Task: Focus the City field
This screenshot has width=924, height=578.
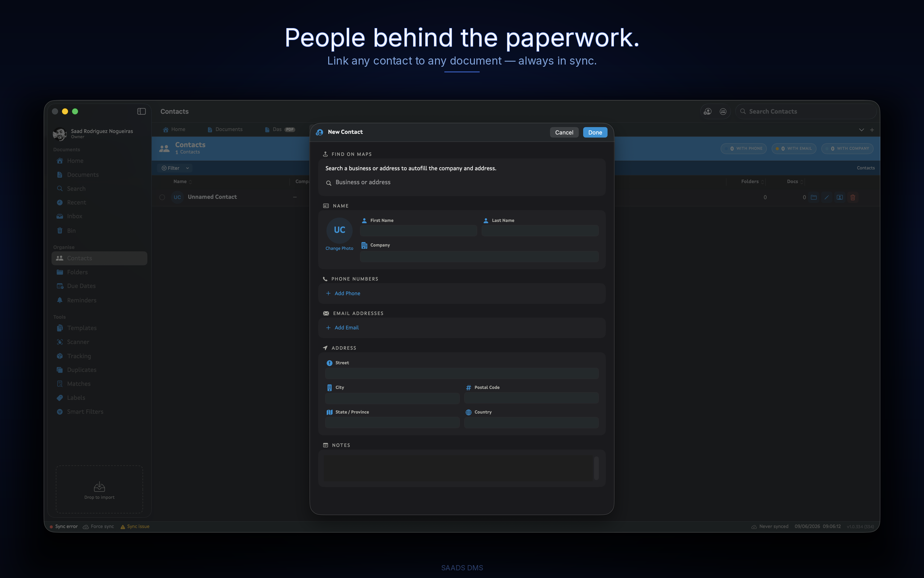Action: (392, 398)
